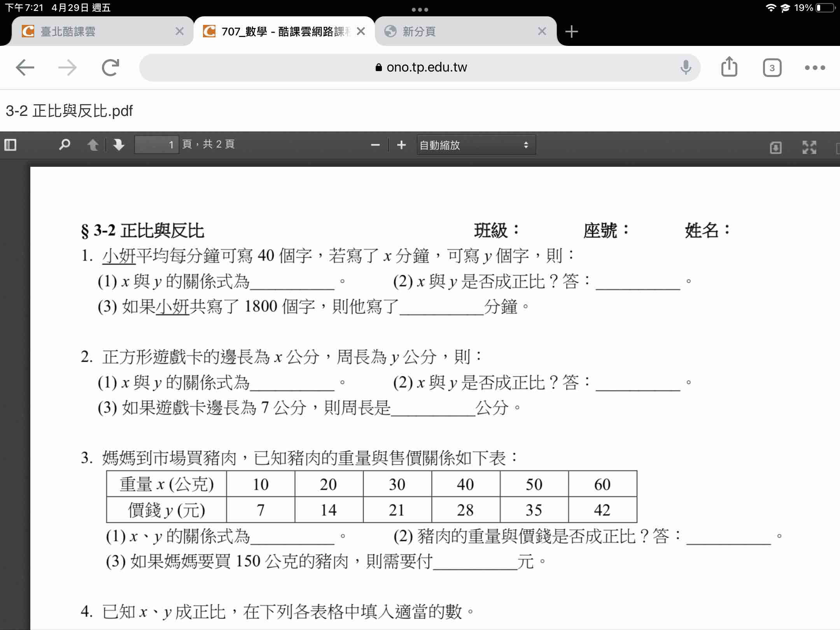Zoom out the PDF document
The height and width of the screenshot is (630, 840).
[375, 145]
